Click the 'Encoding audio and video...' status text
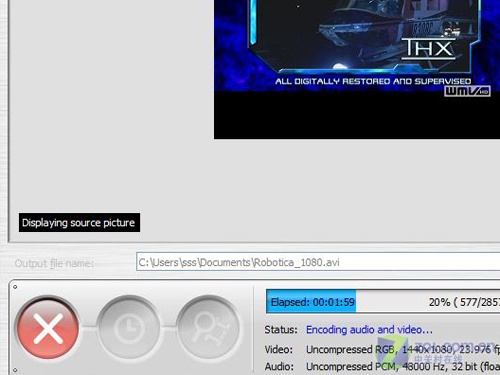The image size is (500, 375). [x=369, y=330]
